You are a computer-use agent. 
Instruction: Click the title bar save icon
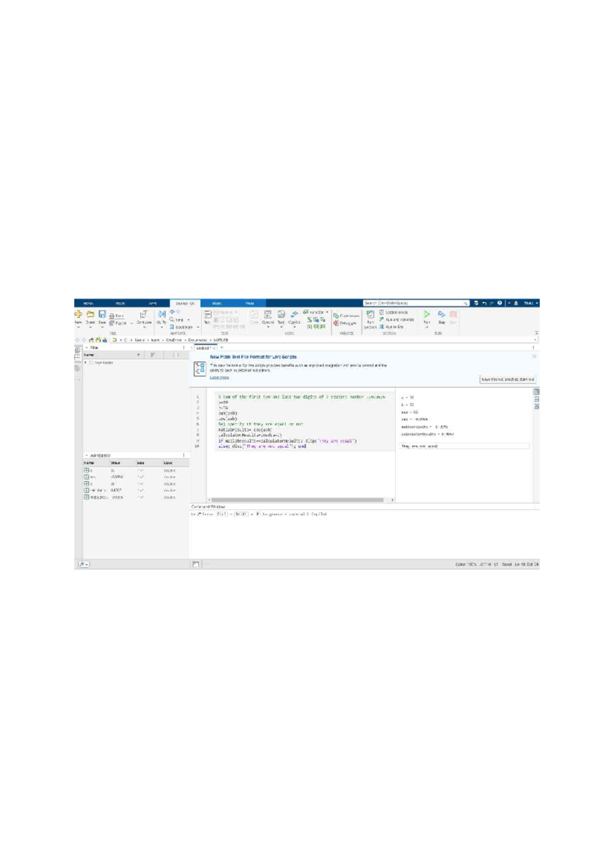click(x=476, y=303)
